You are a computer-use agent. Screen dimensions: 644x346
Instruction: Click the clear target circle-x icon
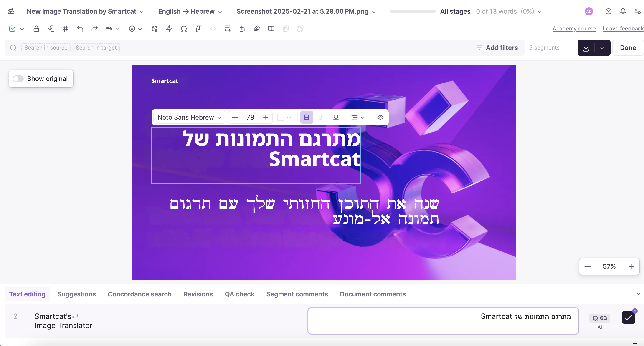(x=132, y=29)
